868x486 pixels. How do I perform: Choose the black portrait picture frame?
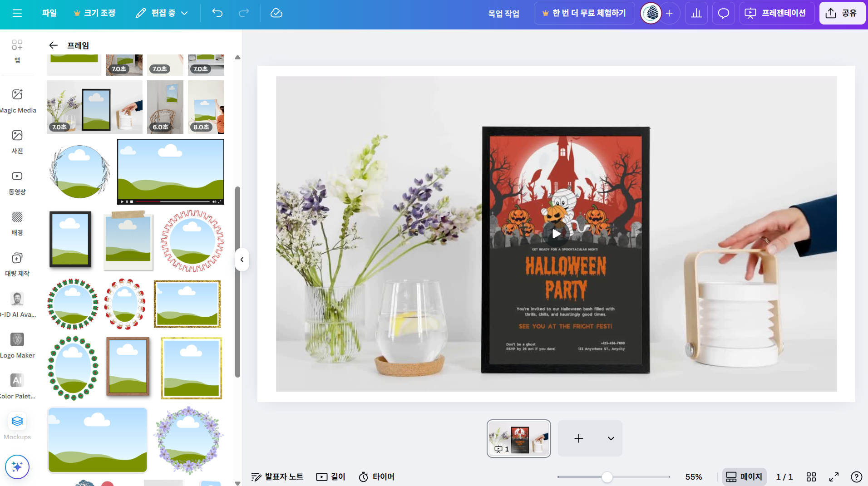point(70,240)
